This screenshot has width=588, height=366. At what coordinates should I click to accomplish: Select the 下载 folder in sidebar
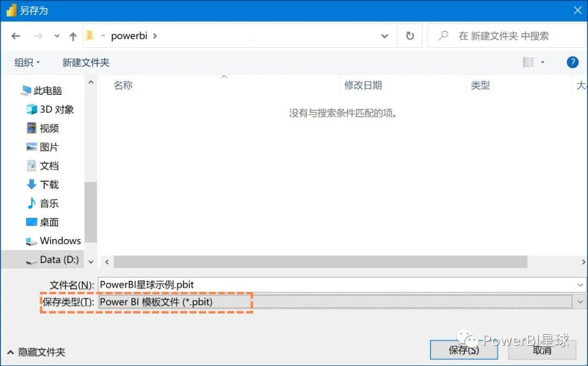click(x=48, y=184)
